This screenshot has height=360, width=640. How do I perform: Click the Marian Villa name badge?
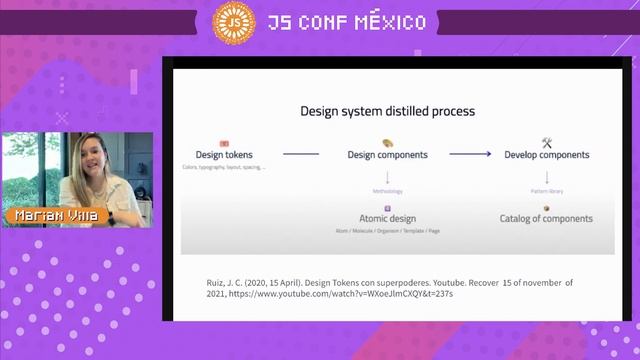tap(57, 216)
